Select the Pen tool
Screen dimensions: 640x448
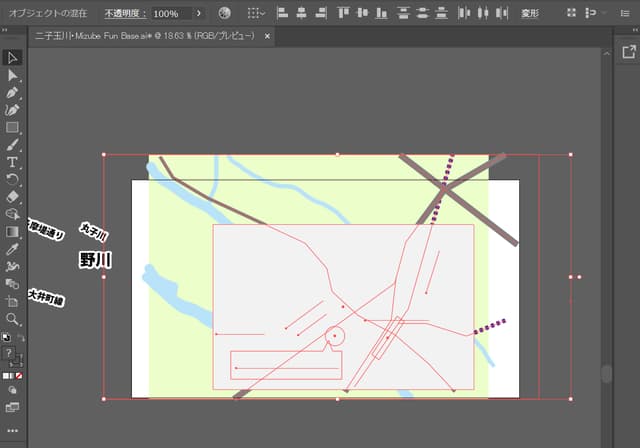pyautogui.click(x=12, y=93)
